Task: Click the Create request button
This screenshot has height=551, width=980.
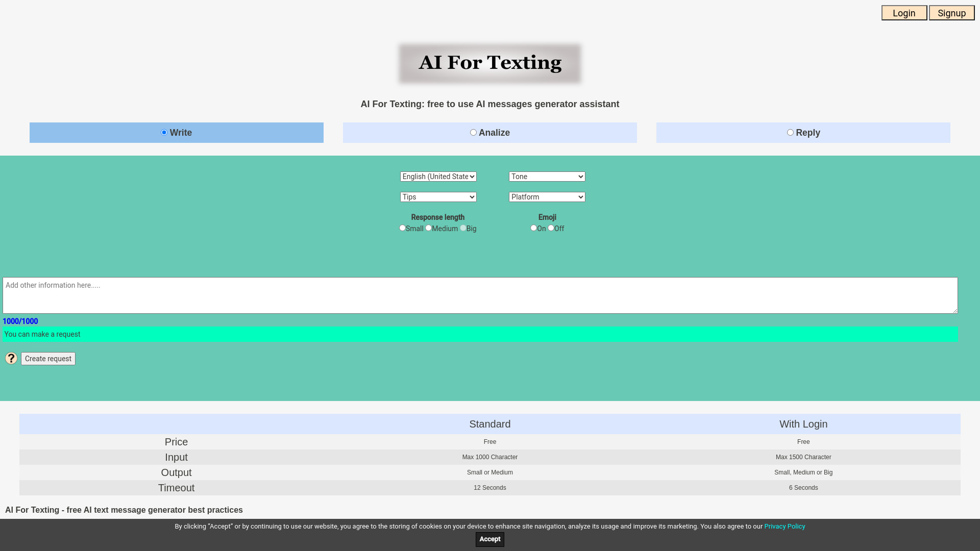Action: [x=48, y=358]
